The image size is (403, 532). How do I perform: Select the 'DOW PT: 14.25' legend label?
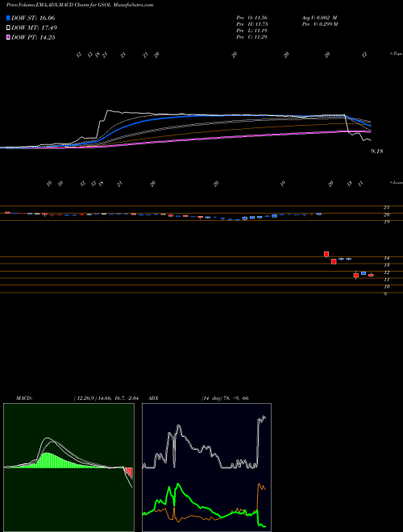33,38
